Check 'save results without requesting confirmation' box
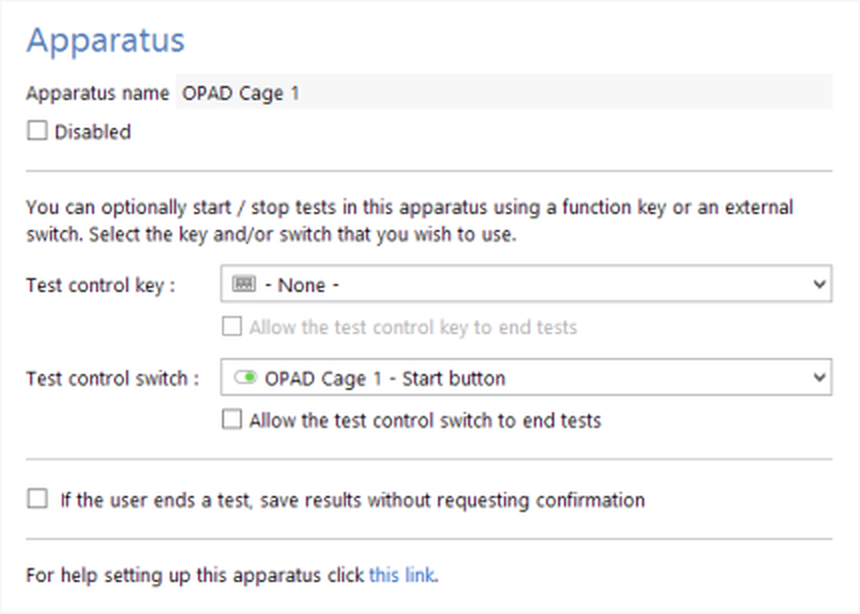Viewport: 860px width, 614px height. [x=37, y=499]
